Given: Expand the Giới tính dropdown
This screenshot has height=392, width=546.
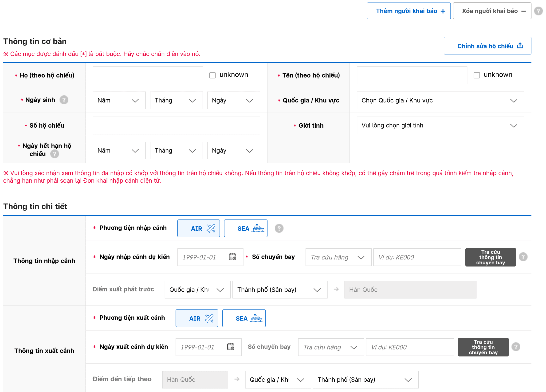Looking at the screenshot, I should [440, 125].
